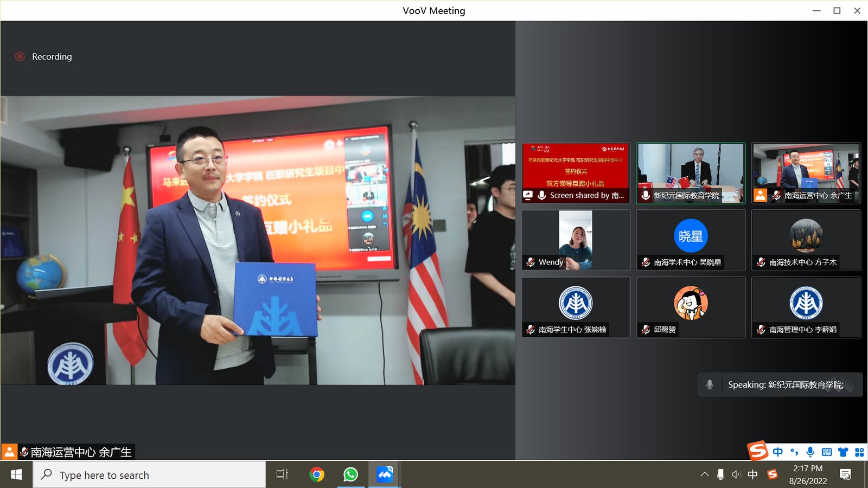Click the 南海技术中心 方子木 name label
This screenshot has height=488, width=868.
[x=803, y=262]
